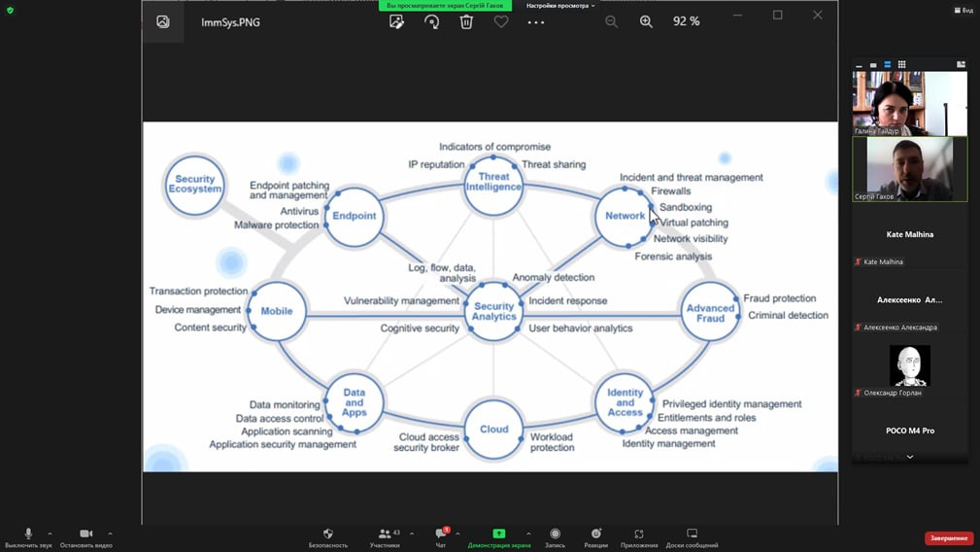
Task: Open the Вид view menu
Action: tap(963, 10)
